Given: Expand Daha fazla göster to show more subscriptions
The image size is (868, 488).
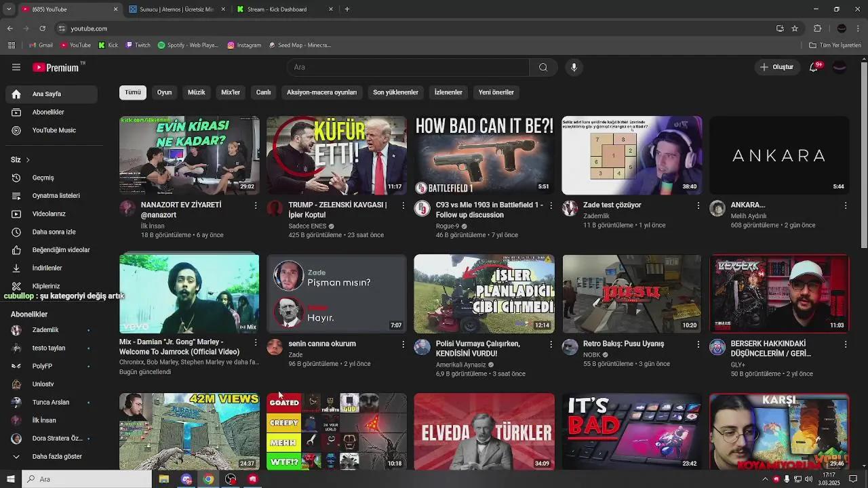Looking at the screenshot, I should (x=56, y=456).
